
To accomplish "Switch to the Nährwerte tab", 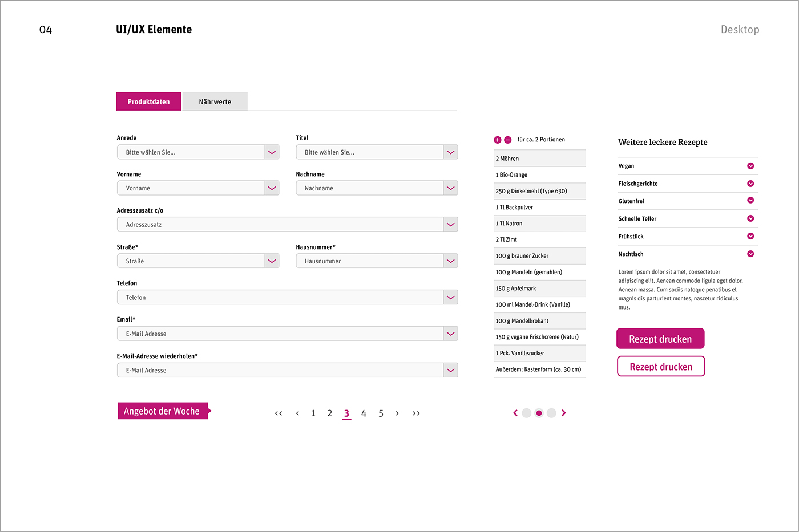I will [215, 101].
